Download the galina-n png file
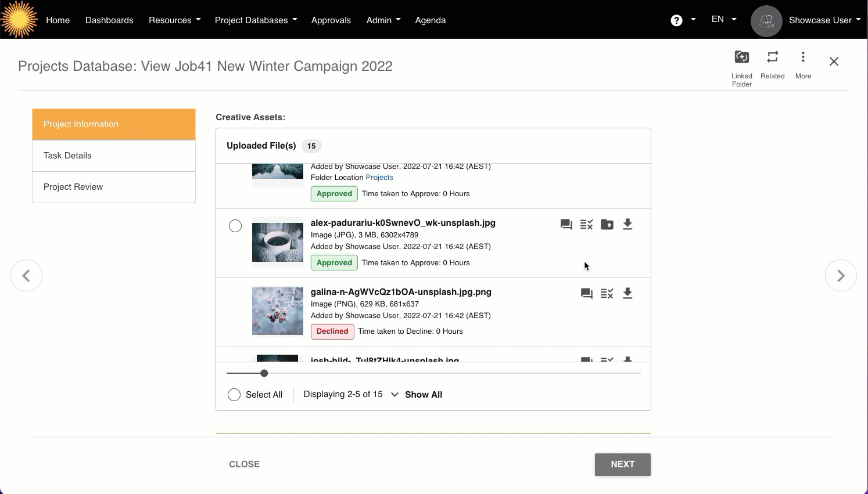 pos(627,294)
